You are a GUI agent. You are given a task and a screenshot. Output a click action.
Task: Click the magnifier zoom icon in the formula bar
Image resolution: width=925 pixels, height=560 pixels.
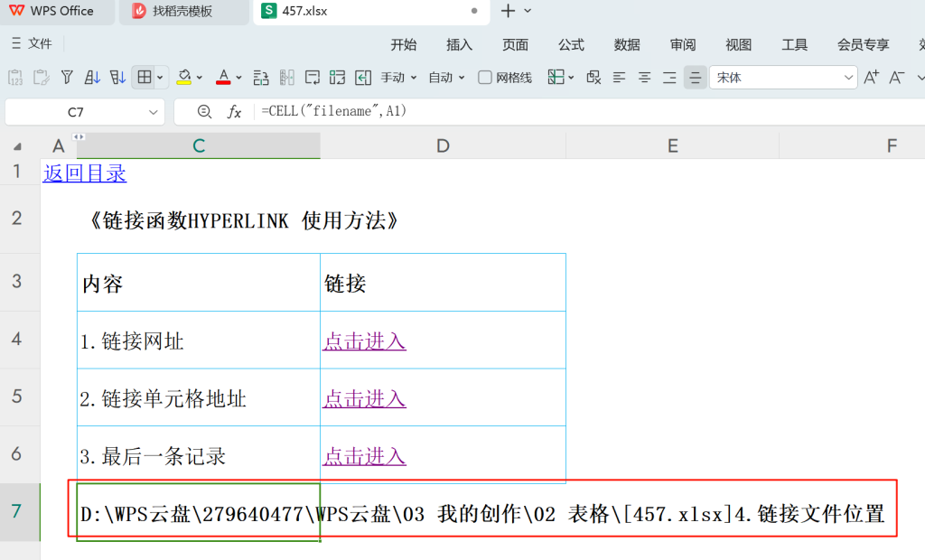coord(204,111)
